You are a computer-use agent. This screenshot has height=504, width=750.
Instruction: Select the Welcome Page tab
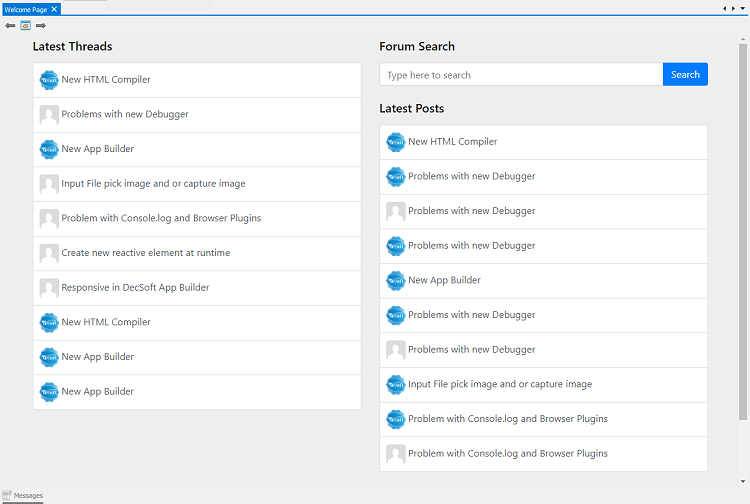[x=26, y=9]
